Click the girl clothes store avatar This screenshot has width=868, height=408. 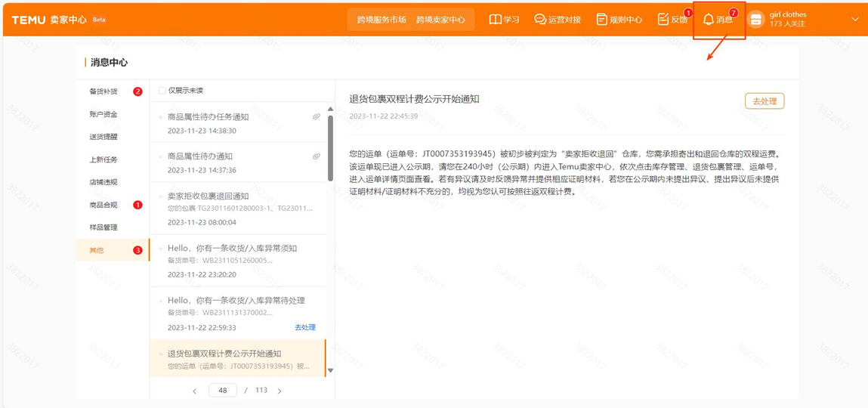(755, 20)
